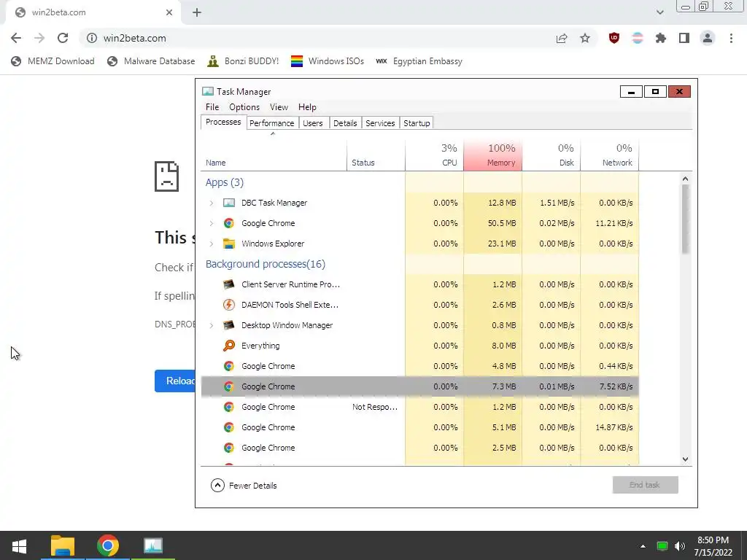
Task: Reload the win2beta.com page icon
Action: coord(63,38)
